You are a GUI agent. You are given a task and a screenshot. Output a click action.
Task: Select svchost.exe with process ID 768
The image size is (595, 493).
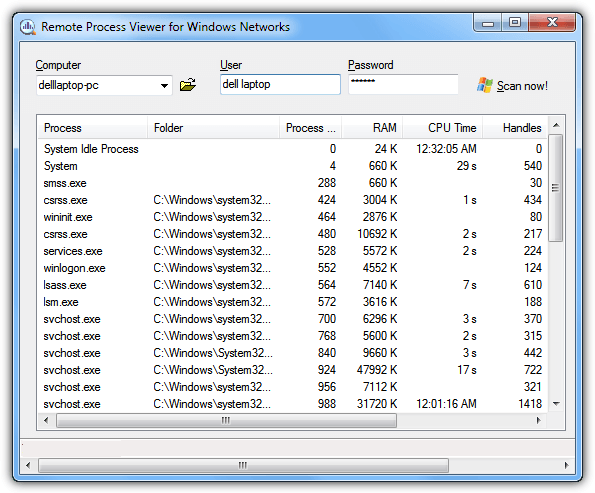tap(293, 336)
